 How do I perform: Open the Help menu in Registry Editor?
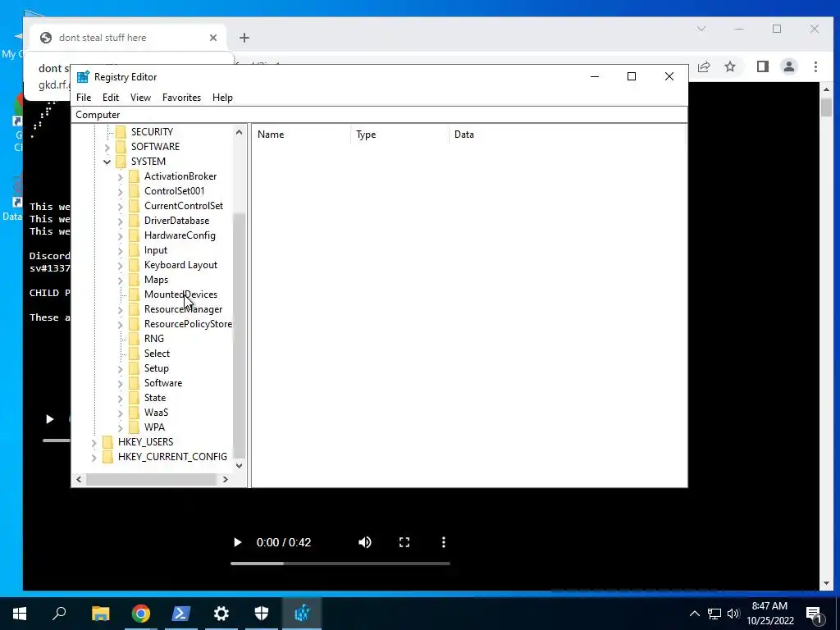pyautogui.click(x=222, y=98)
